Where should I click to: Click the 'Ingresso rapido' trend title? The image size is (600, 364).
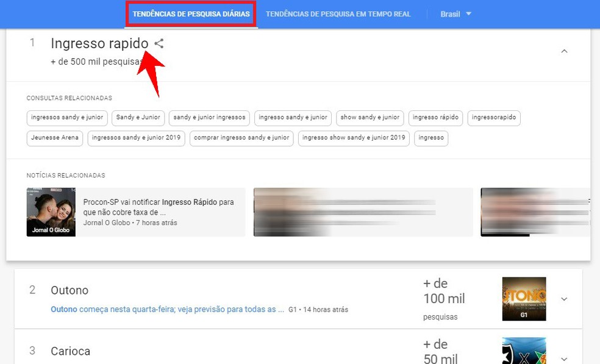pyautogui.click(x=99, y=43)
